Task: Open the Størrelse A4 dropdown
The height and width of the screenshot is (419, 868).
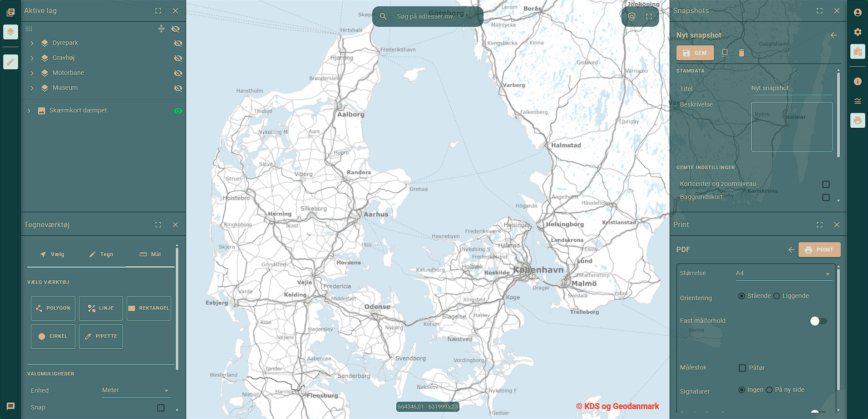Action: pos(783,273)
